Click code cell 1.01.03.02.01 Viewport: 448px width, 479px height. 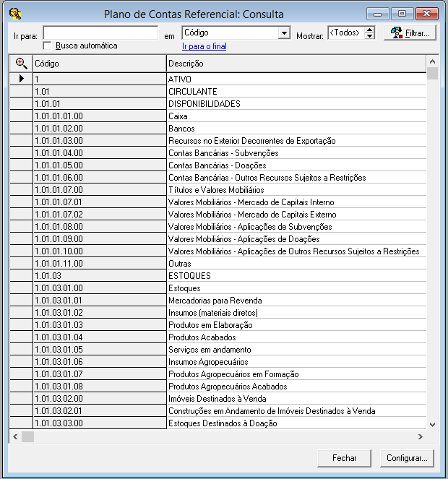[100, 410]
